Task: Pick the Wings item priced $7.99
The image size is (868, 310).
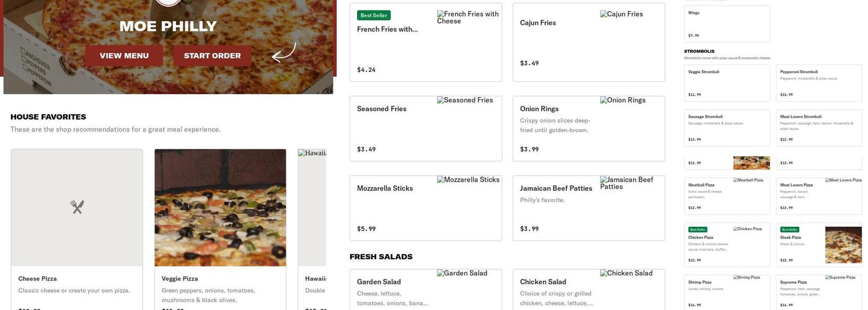Action: (727, 24)
